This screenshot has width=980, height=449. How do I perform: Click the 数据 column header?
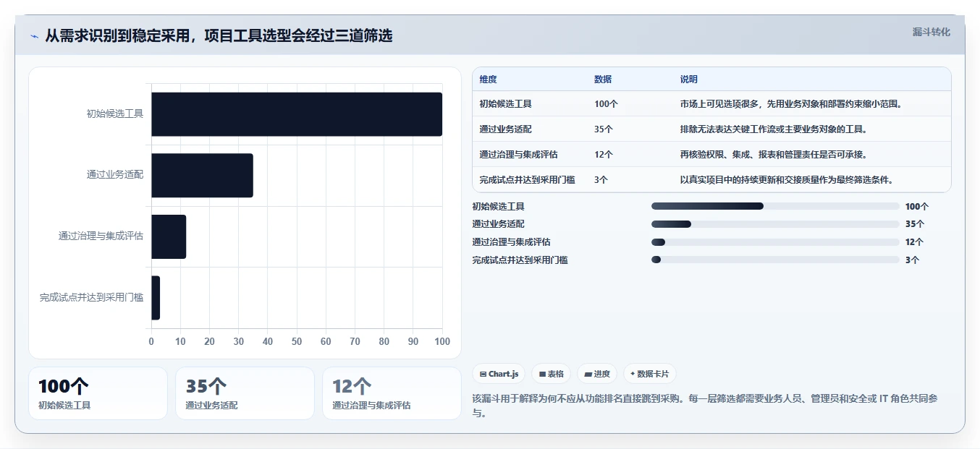tap(603, 80)
